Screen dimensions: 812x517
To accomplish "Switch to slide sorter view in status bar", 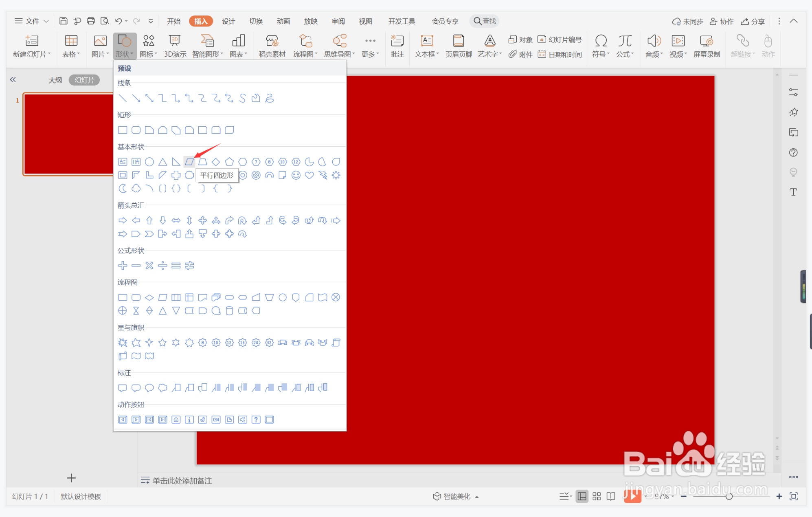I will tap(597, 496).
